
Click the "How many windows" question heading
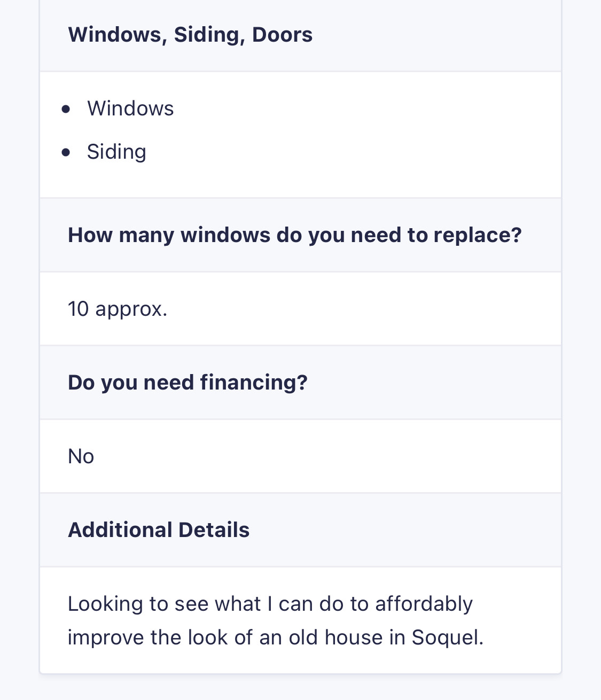[294, 235]
